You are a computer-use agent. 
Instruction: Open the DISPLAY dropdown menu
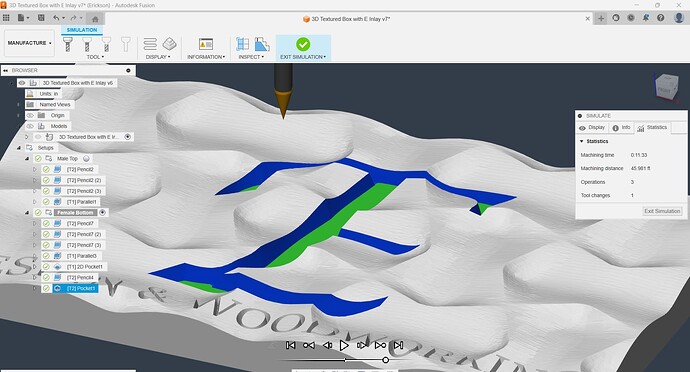point(158,57)
